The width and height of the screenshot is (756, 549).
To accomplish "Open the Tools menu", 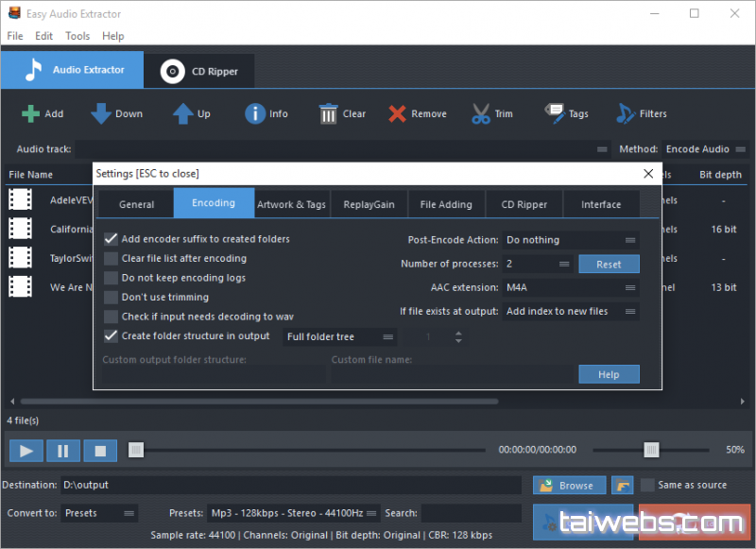I will tap(77, 36).
